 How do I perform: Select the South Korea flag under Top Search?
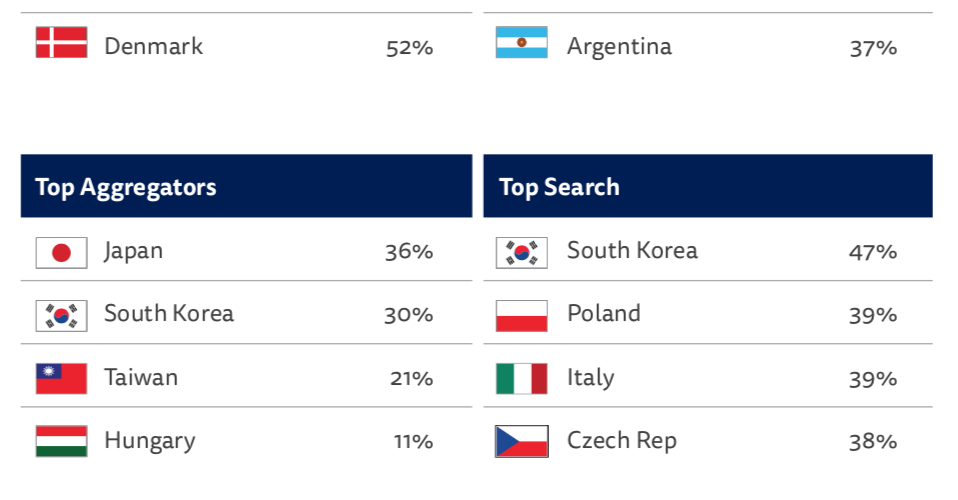522,252
